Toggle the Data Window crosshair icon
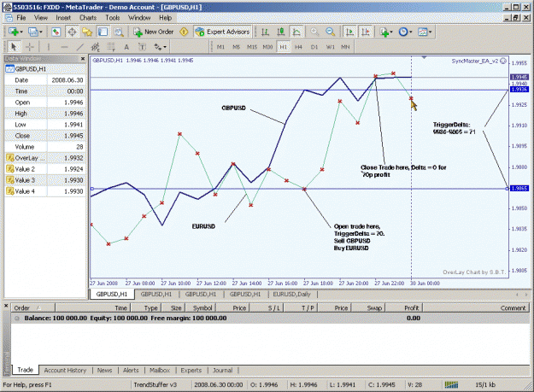534x392 pixels. [72, 32]
